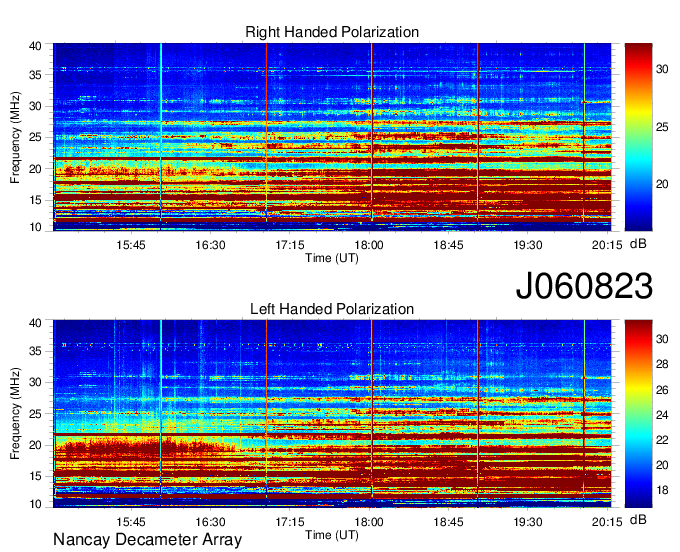
Task: Click the 24 value on left-handed colorbar
Action: point(662,415)
